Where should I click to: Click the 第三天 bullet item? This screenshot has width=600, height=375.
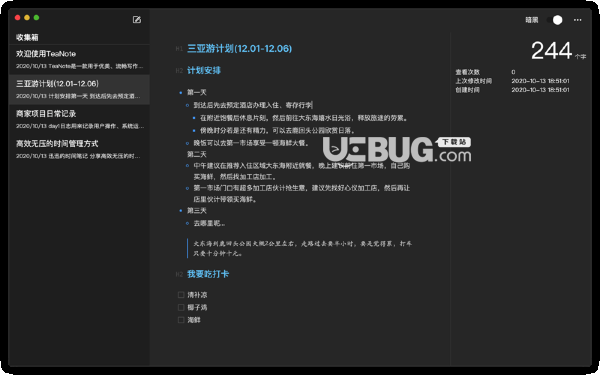(x=197, y=210)
